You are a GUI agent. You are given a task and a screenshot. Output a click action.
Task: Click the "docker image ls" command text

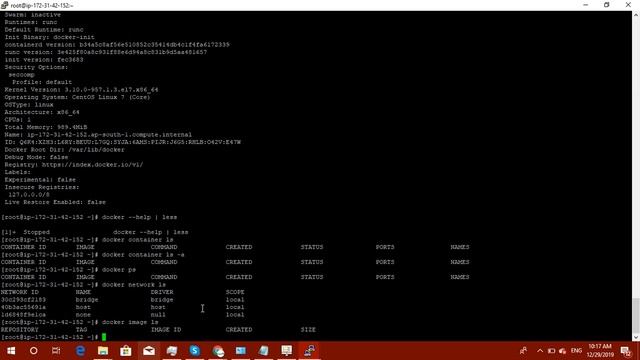point(130,322)
